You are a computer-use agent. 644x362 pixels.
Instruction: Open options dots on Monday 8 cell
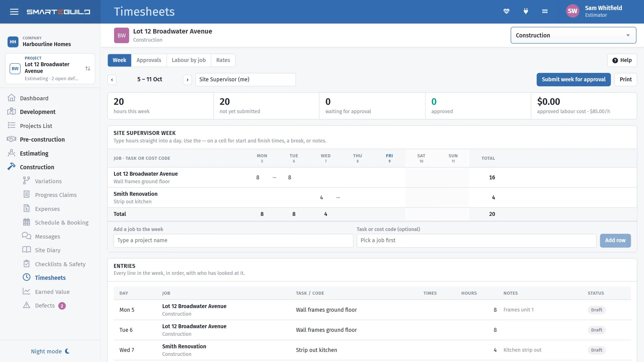[x=274, y=177]
